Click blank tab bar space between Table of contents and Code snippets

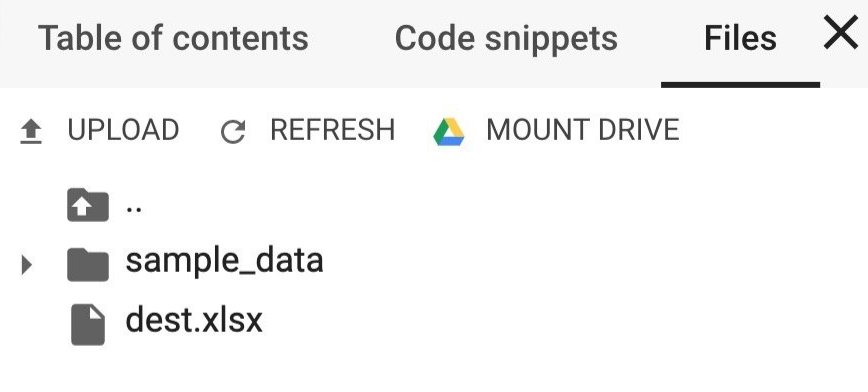352,39
